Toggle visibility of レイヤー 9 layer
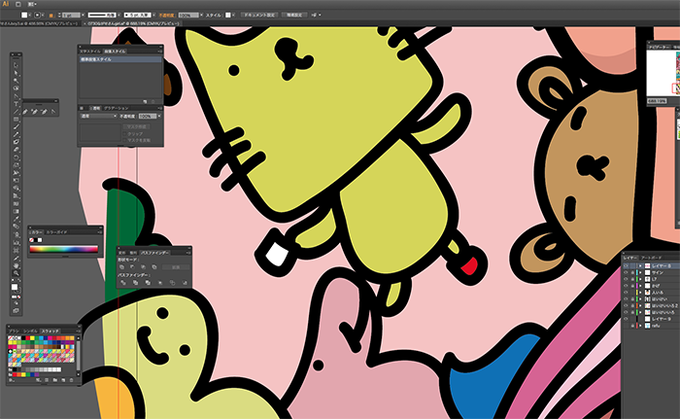Screen dimensions: 680x419 tap(625, 319)
